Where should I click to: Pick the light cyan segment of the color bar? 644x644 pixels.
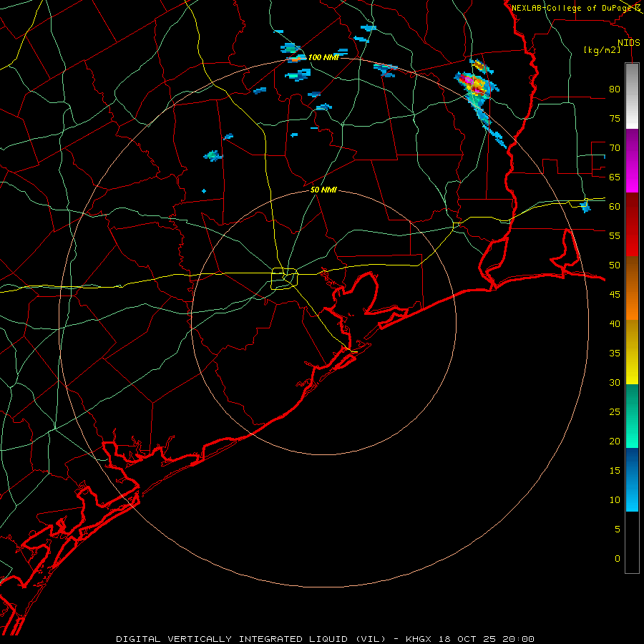coord(632,495)
